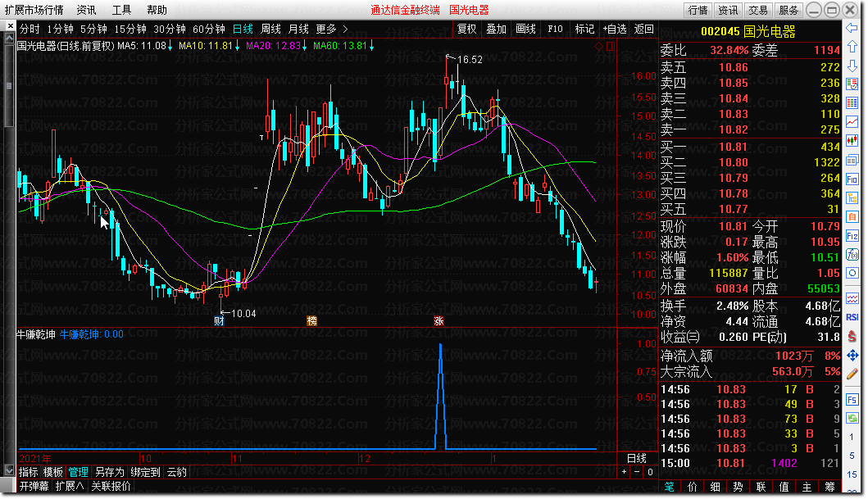
Task: Open the stacked documents detail icon
Action: click(x=852, y=161)
